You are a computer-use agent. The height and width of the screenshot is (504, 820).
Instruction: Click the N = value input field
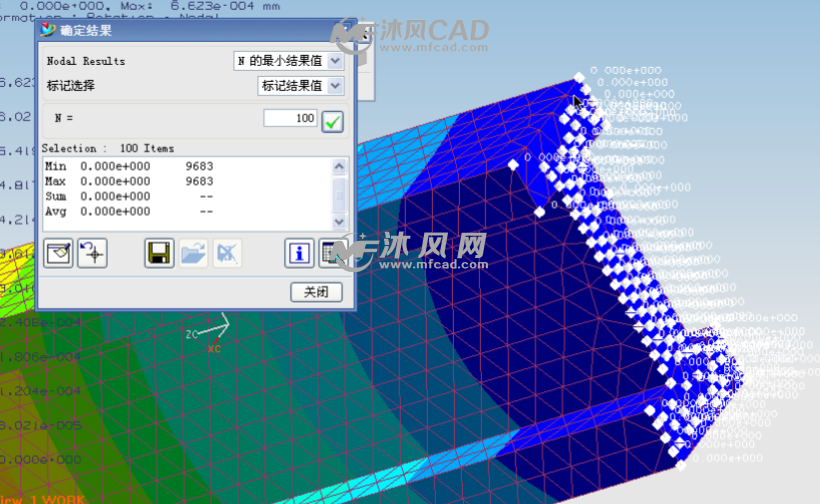point(290,118)
